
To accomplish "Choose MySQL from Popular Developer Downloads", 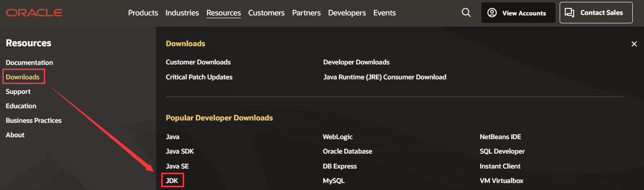I will (x=334, y=181).
